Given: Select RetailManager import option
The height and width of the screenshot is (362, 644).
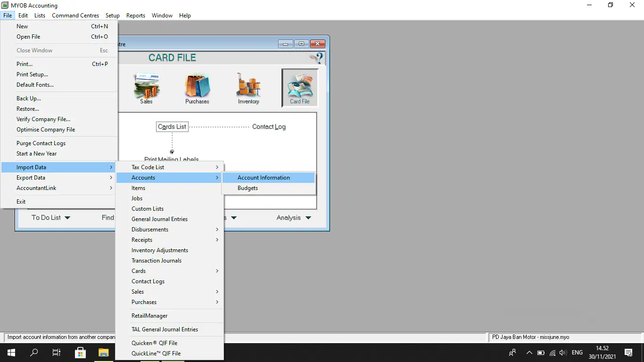Looking at the screenshot, I should [x=170, y=316].
